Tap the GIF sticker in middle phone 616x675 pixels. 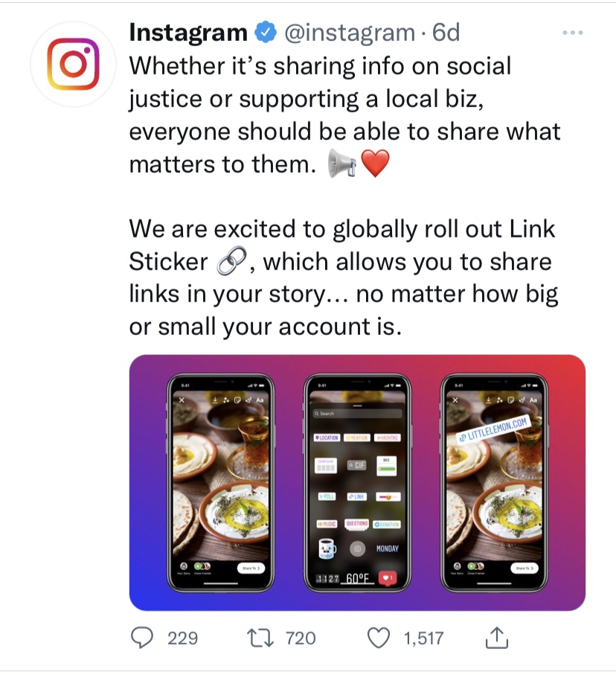[x=357, y=465]
